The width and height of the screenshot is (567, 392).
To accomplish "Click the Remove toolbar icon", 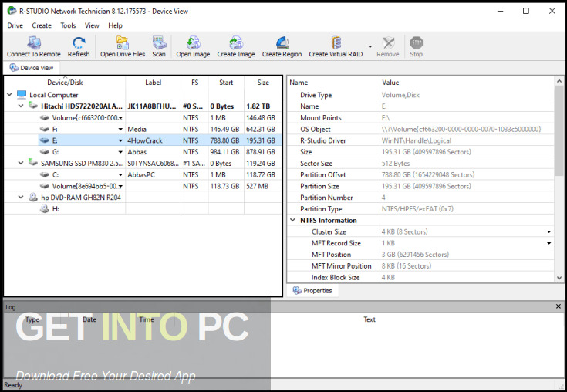I will (x=388, y=43).
